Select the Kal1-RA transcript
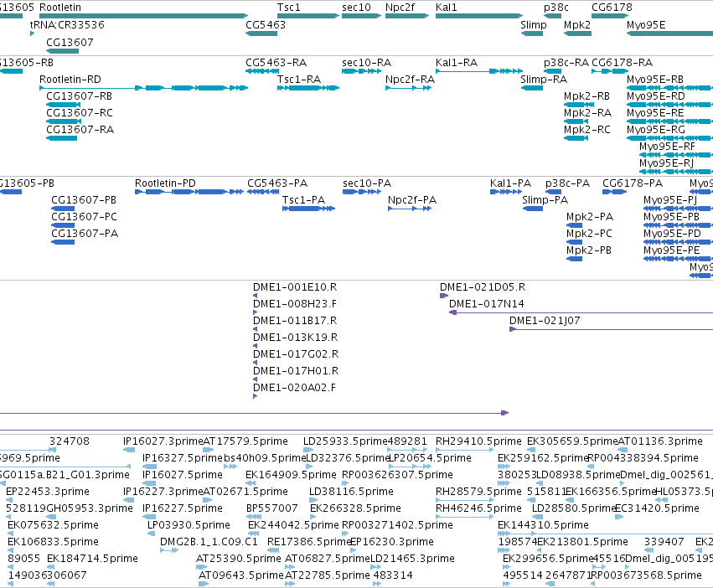The width and height of the screenshot is (713, 588). 479,71
